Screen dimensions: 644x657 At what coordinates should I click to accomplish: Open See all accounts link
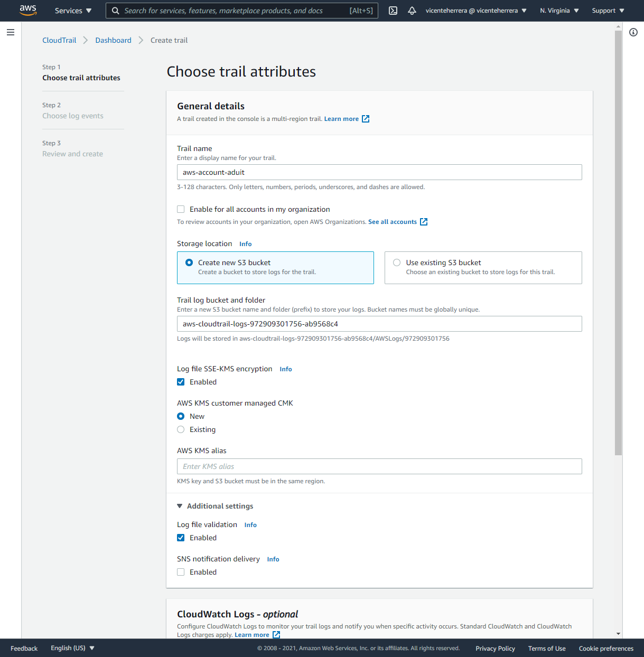[x=393, y=222]
